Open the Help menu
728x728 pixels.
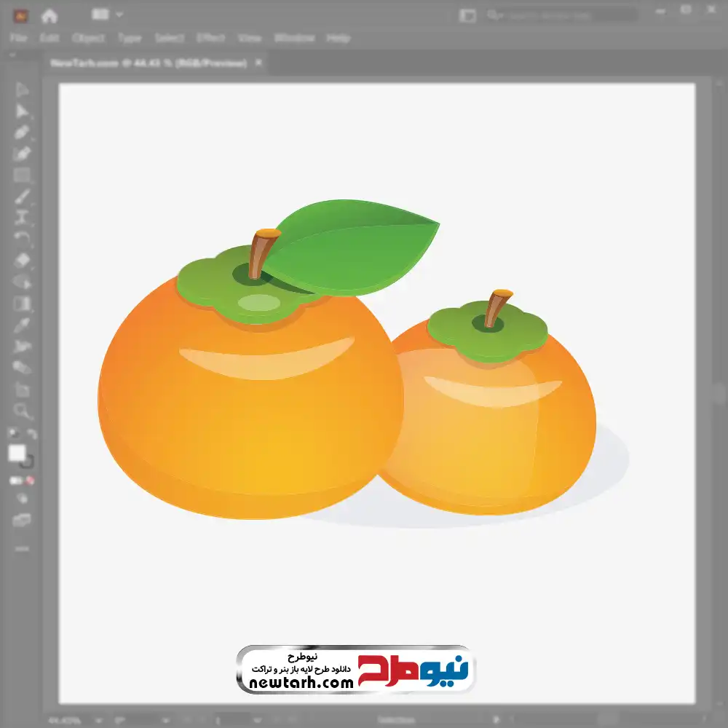click(x=339, y=38)
